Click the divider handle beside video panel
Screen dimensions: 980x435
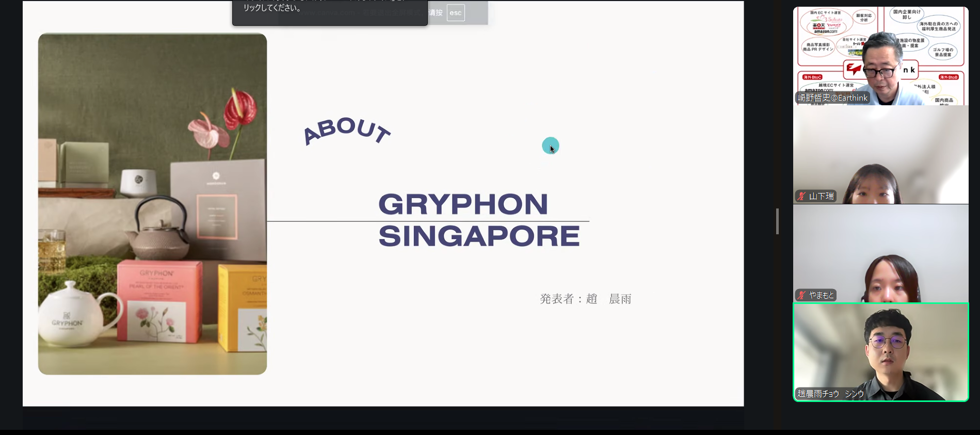point(777,221)
